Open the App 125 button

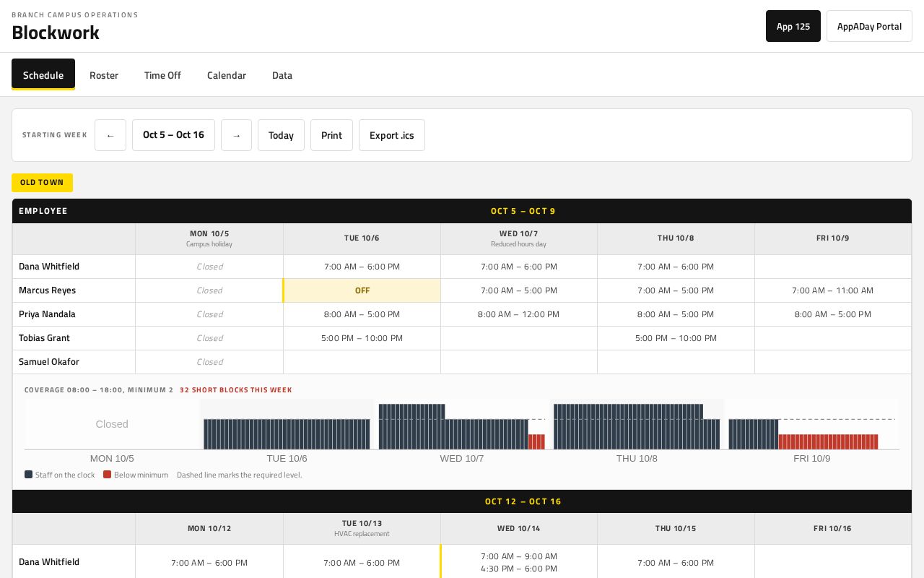point(793,26)
